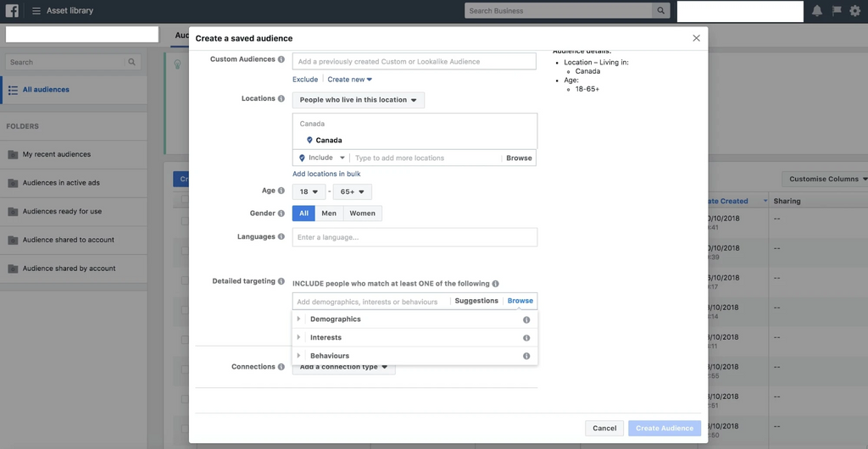Open the settings gear icon
The image size is (868, 449).
(854, 11)
